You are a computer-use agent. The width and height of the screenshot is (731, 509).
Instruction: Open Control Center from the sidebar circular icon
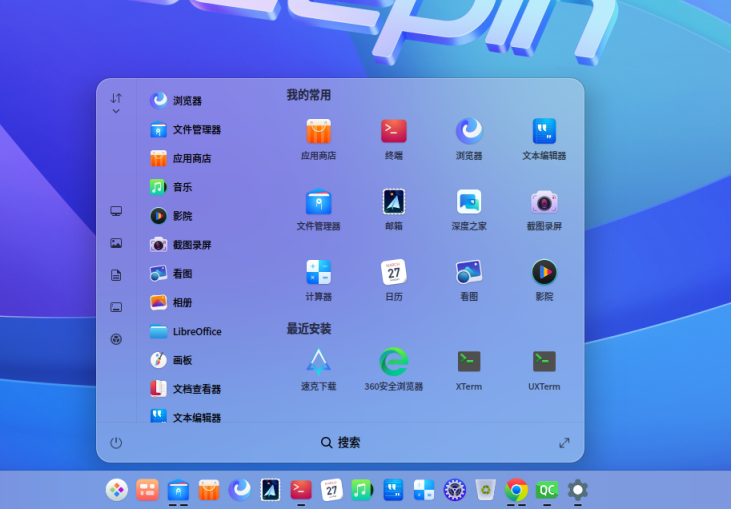[x=116, y=339]
